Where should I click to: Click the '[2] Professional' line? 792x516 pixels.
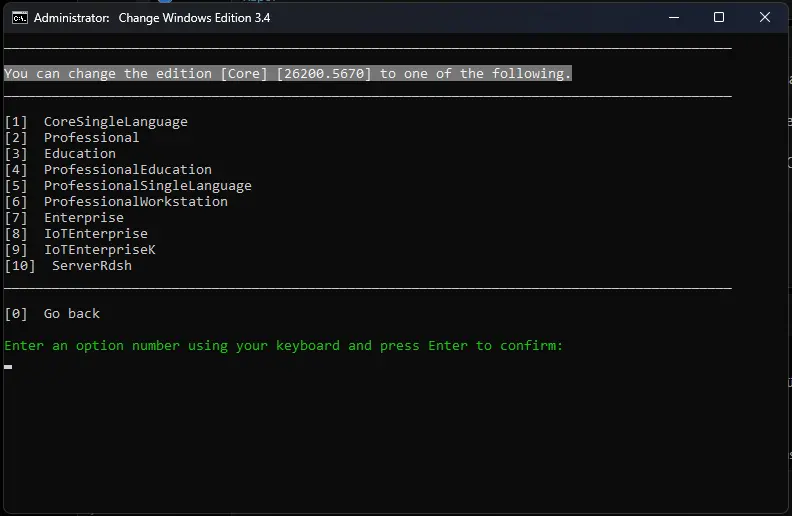[x=72, y=138]
